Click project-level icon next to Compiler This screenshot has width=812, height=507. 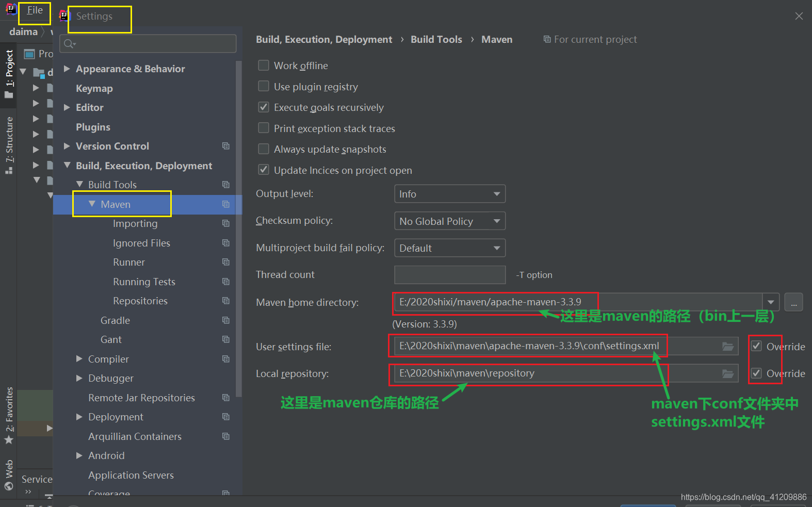pos(226,359)
